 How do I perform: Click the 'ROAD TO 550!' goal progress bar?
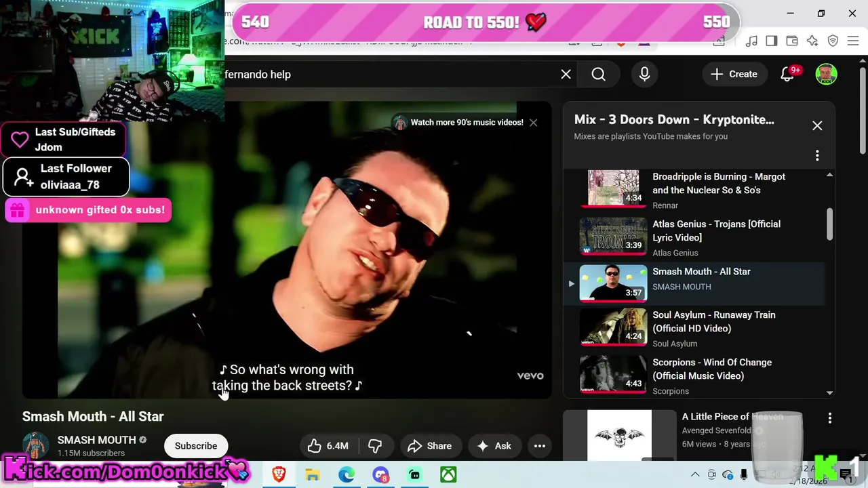(x=486, y=22)
